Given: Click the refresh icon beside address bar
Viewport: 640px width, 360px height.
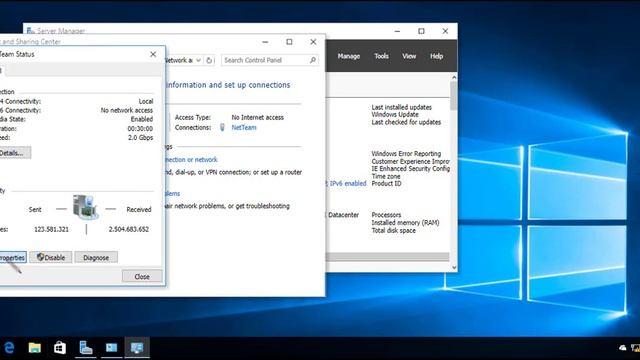Looking at the screenshot, I should pyautogui.click(x=209, y=60).
